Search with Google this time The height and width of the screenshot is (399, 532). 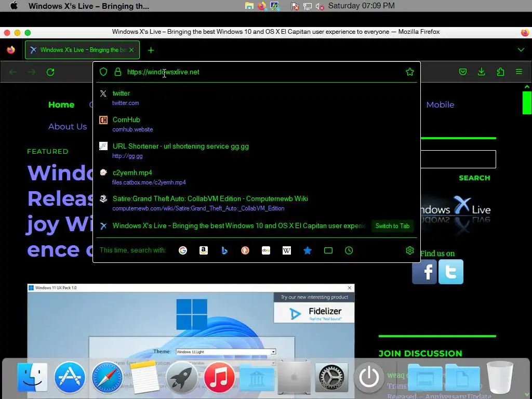183,250
